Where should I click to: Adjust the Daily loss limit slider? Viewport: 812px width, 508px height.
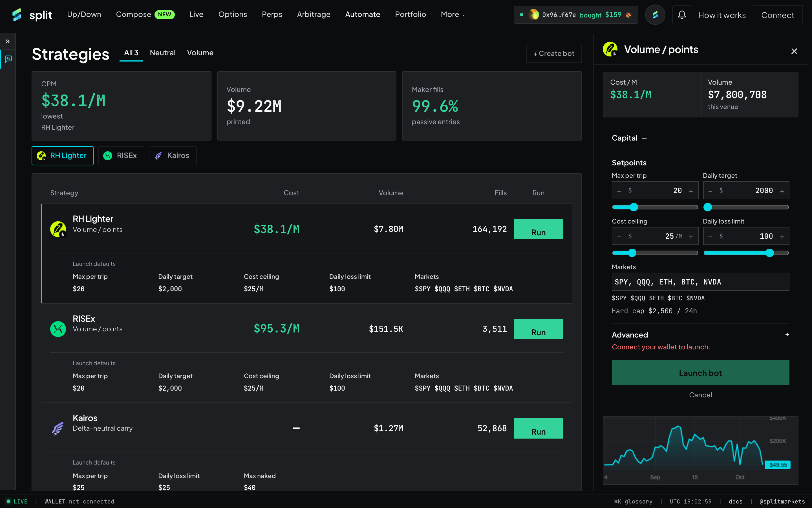pos(746,253)
